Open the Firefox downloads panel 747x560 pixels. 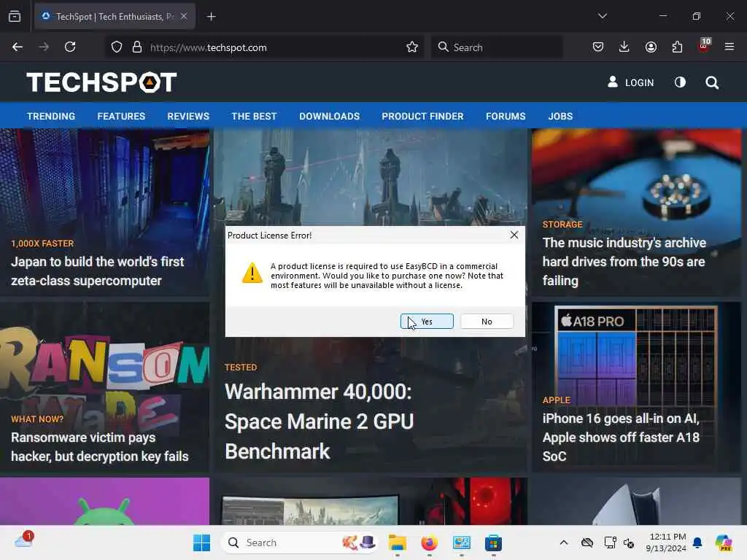pos(624,47)
